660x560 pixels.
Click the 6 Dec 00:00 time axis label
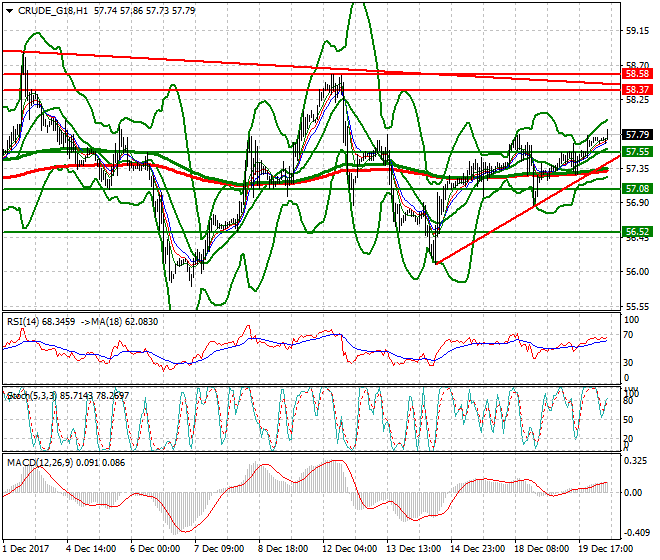pyautogui.click(x=155, y=549)
